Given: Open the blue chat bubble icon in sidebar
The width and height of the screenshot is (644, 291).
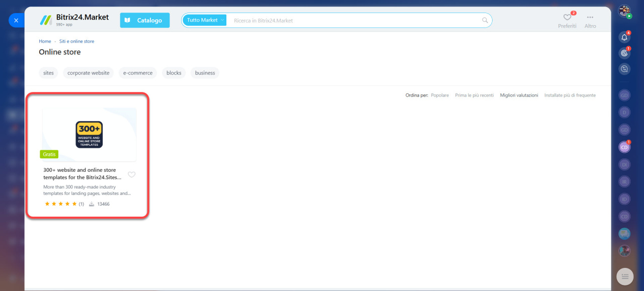Looking at the screenshot, I should [x=624, y=233].
